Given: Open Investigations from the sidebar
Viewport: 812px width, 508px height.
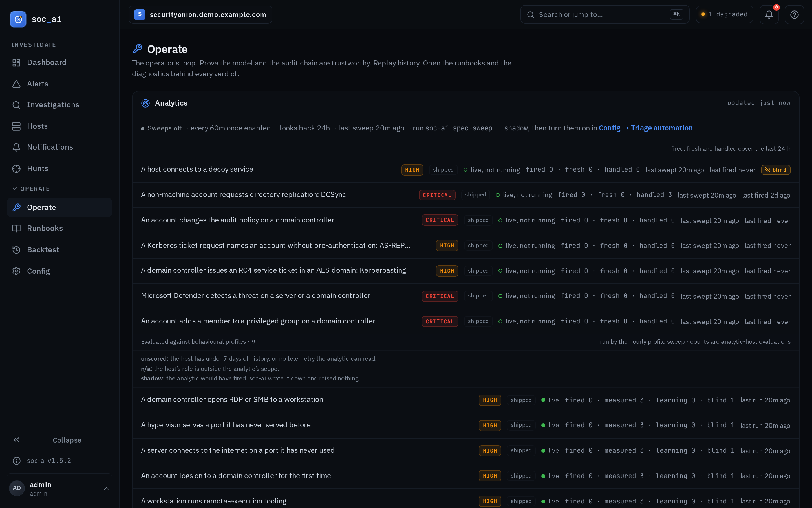Looking at the screenshot, I should [x=59, y=105].
